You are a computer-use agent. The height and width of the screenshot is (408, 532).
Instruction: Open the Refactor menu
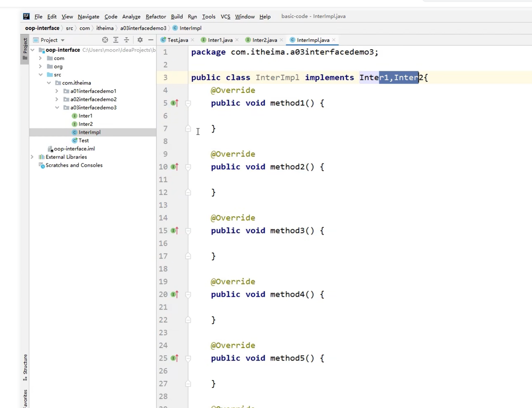pos(156,16)
